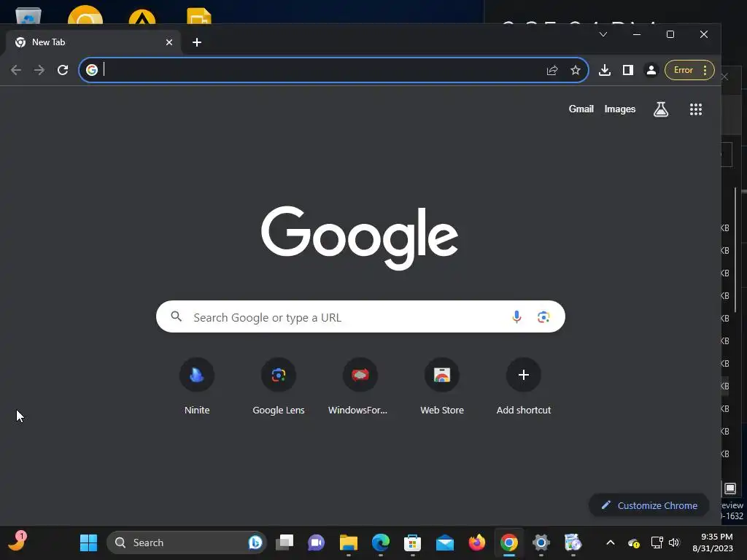747x560 pixels.
Task: Open Settings gear on taskbar
Action: coord(541,542)
